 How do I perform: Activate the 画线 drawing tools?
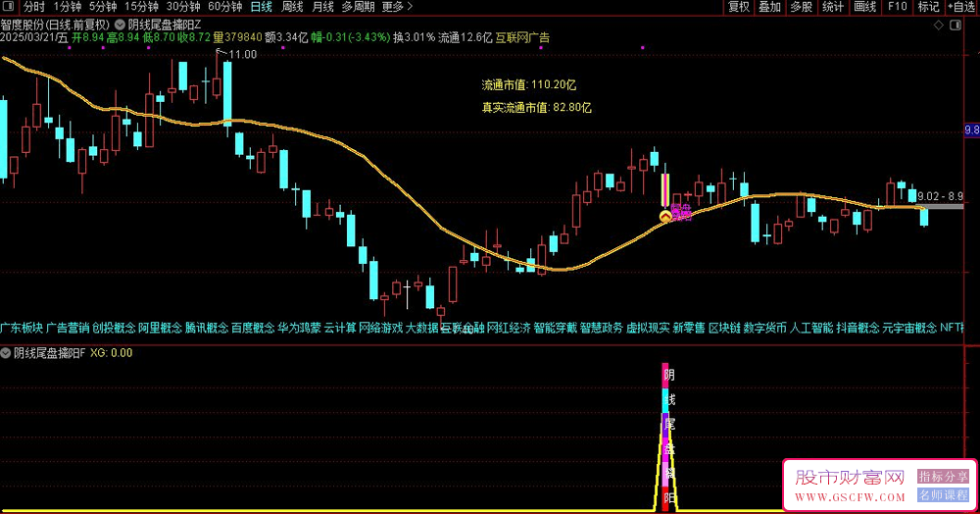(865, 7)
